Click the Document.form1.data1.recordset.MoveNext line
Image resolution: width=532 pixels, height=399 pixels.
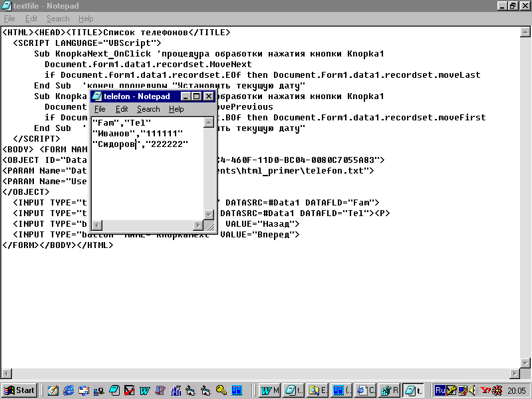click(148, 65)
